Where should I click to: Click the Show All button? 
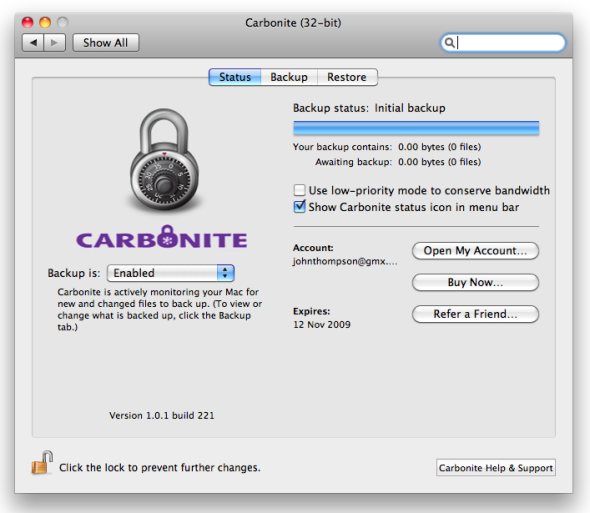(106, 43)
